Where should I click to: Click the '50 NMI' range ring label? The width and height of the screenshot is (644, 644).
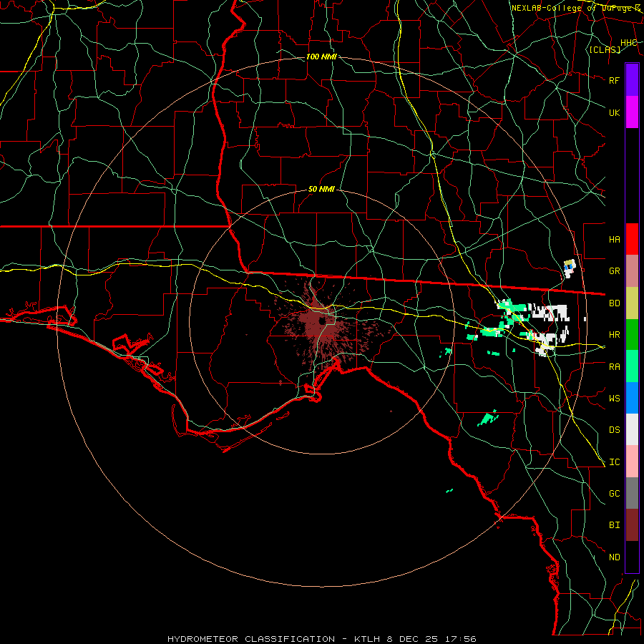pos(321,189)
